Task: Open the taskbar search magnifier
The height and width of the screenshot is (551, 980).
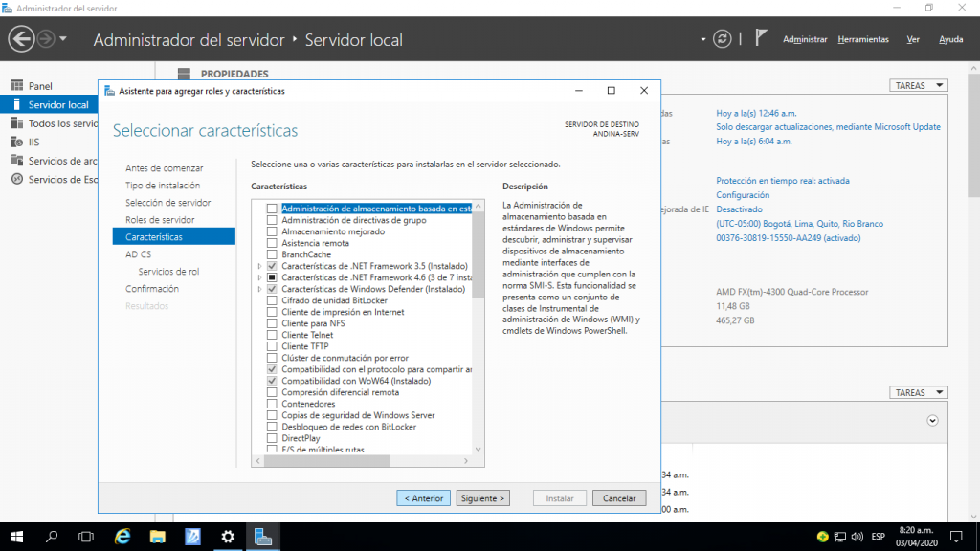Action: tap(52, 537)
